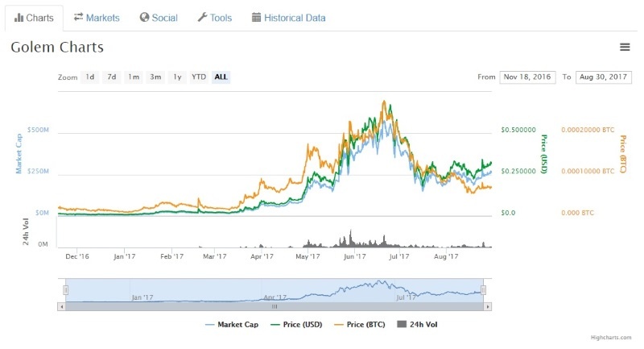Set zoom range to 3m
Screen dimensions: 644x349
(155, 77)
